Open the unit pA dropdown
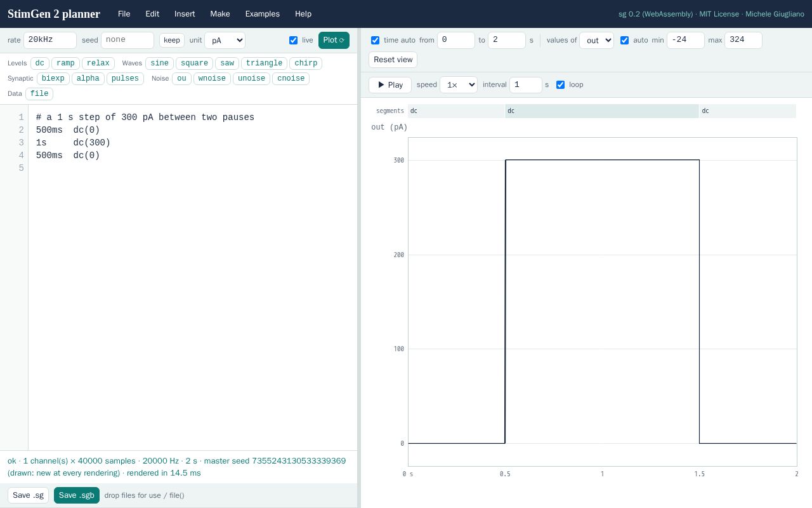The height and width of the screenshot is (508, 812). click(x=225, y=40)
